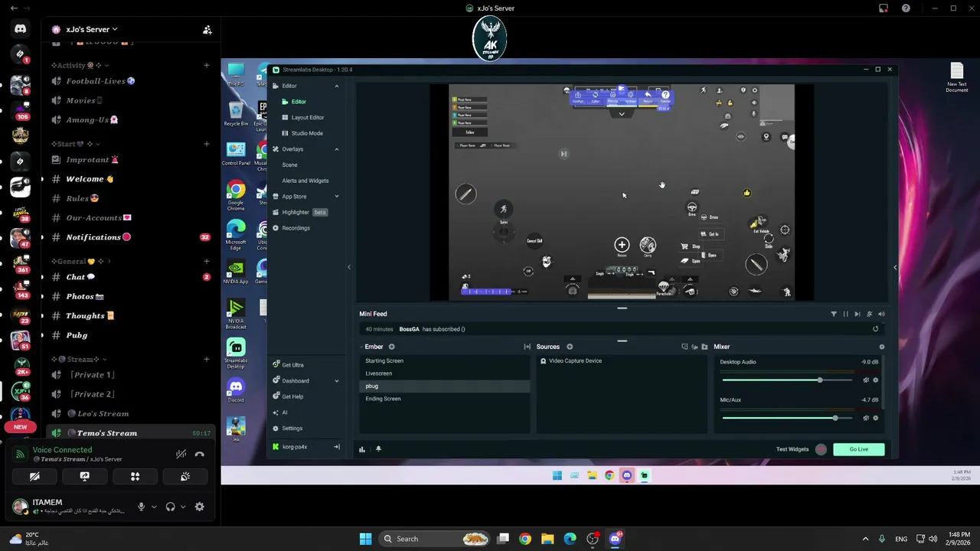Add a new scene next to Ember
The image size is (980, 551).
[391, 347]
